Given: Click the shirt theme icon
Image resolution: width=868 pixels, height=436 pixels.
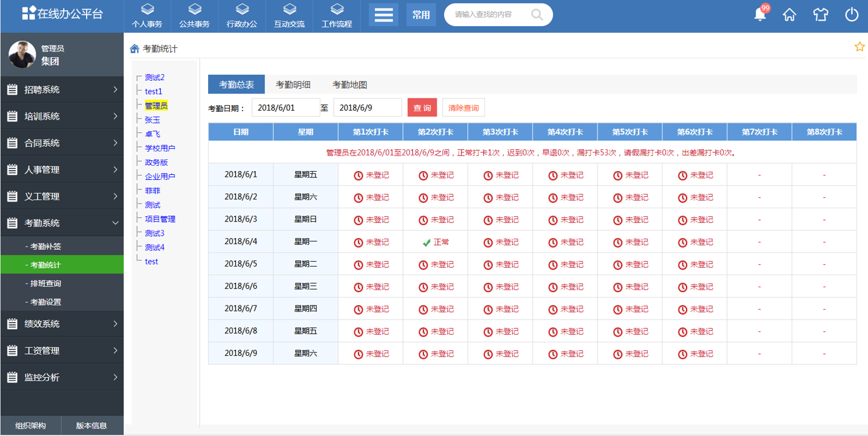Looking at the screenshot, I should [820, 15].
